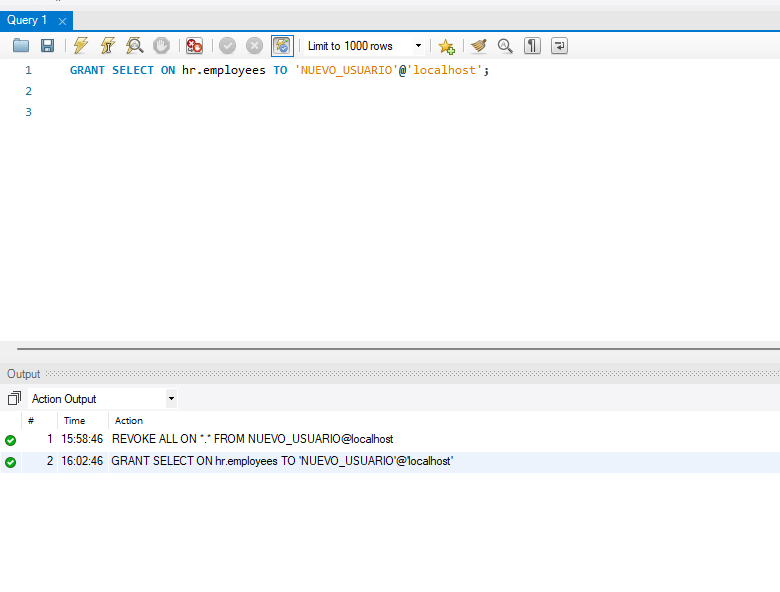Execute statement under the cursor
780x592 pixels.
click(x=108, y=46)
